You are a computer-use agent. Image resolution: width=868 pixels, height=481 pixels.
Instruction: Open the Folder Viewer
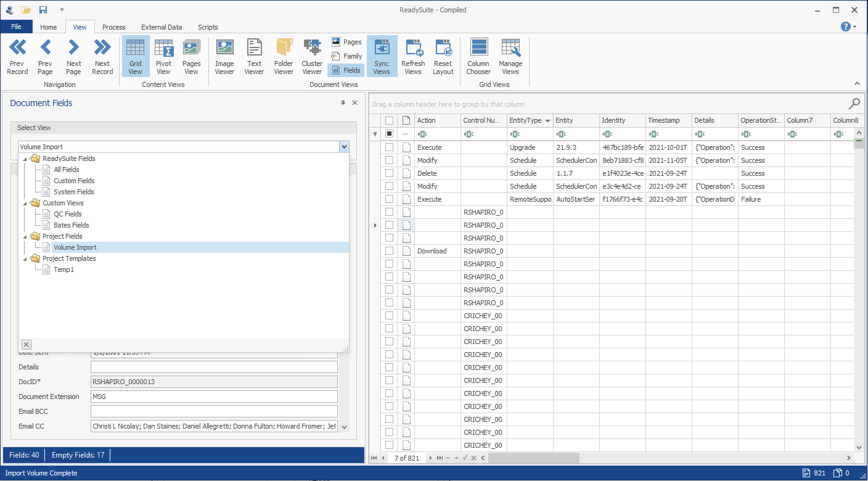point(284,57)
